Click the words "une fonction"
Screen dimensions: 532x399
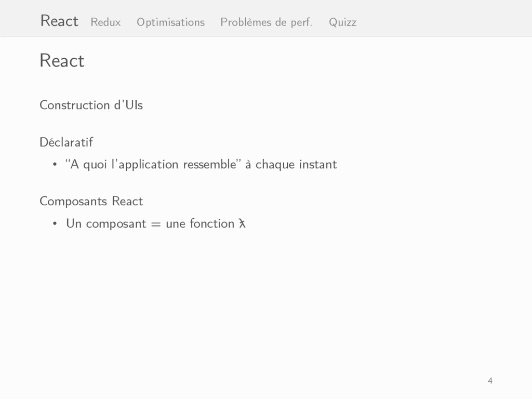click(200, 223)
